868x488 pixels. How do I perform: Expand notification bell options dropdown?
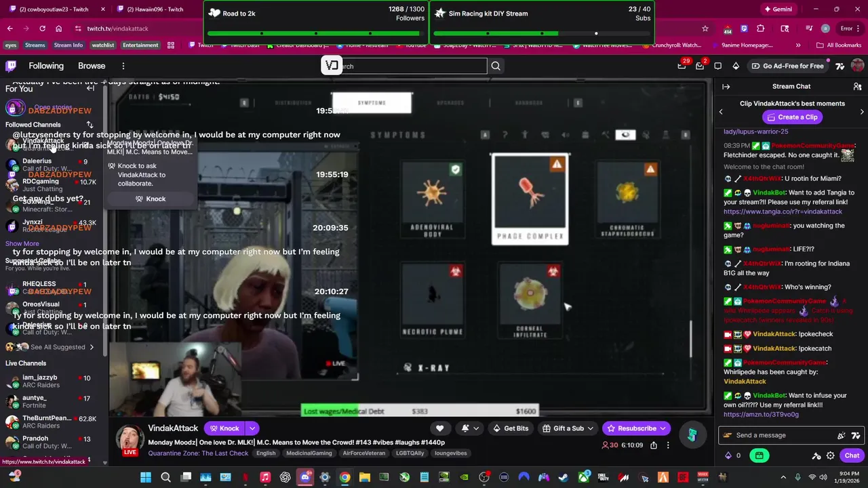coord(476,428)
